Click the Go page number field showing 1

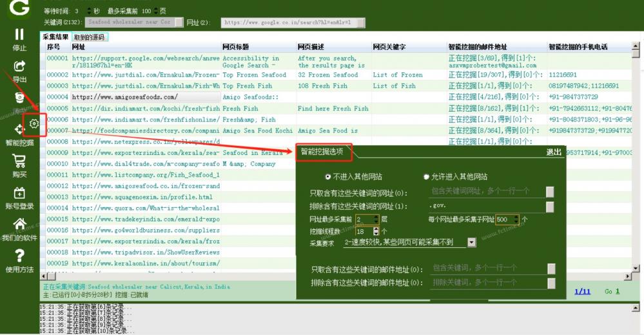[x=618, y=291]
